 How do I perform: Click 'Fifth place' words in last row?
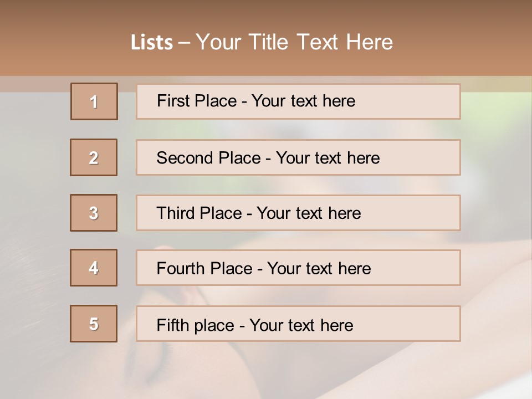195,325
